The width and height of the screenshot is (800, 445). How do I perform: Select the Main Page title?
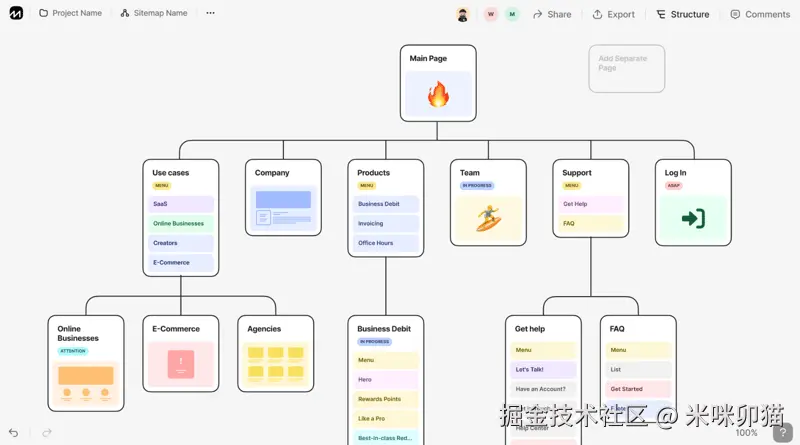tap(428, 58)
